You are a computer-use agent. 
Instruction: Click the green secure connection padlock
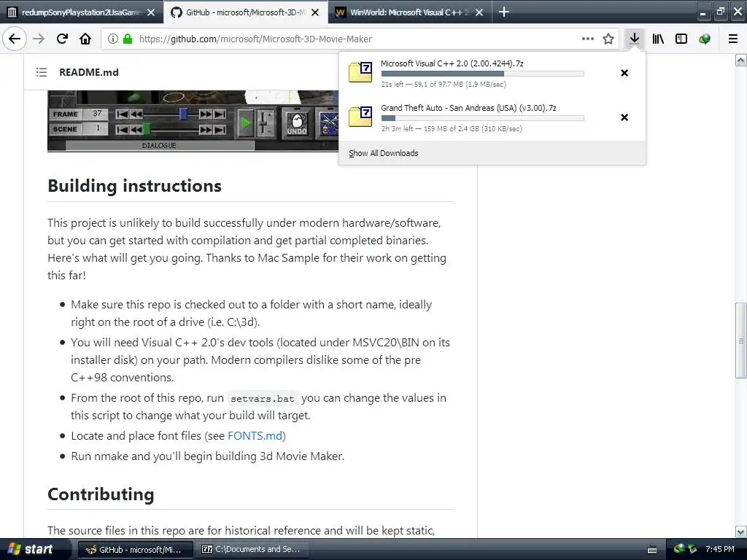[127, 39]
